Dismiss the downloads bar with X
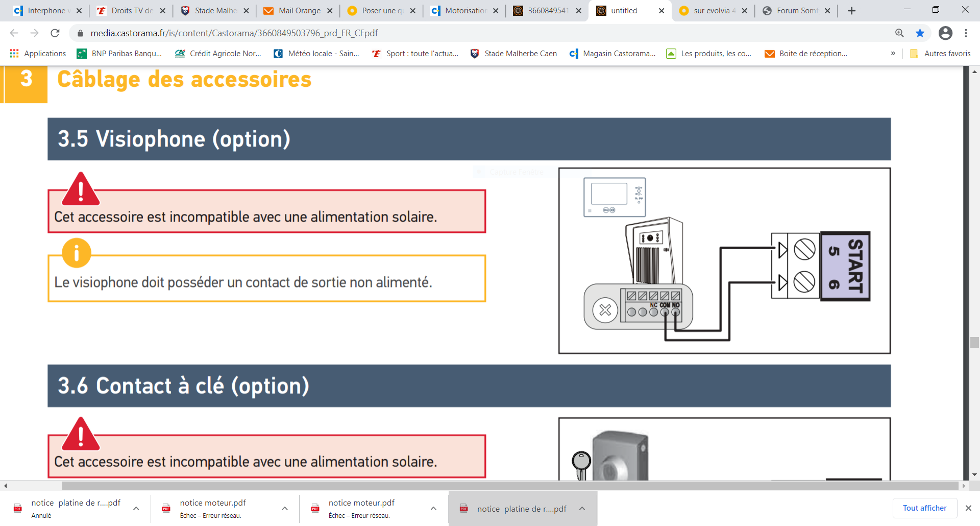The width and height of the screenshot is (980, 526). click(x=968, y=508)
